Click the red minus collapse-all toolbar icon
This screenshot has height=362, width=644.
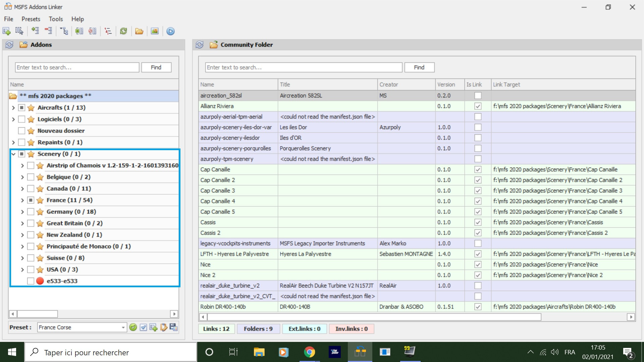point(49,31)
